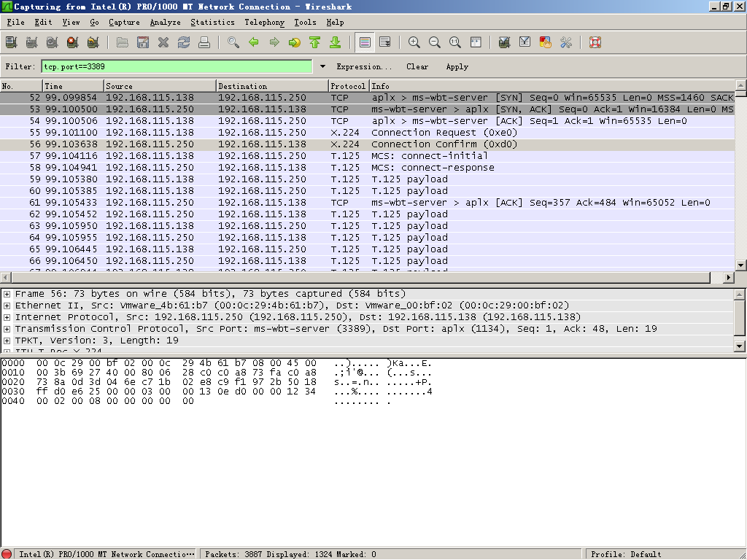Reload the capture file
The image size is (747, 560).
click(184, 42)
